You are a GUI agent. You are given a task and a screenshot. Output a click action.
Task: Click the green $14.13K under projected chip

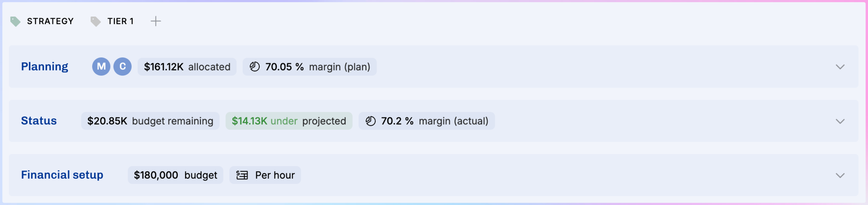tap(289, 121)
